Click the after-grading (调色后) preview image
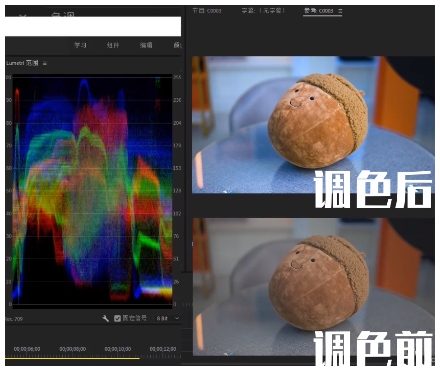Screen dimensions: 440x371 [313, 125]
